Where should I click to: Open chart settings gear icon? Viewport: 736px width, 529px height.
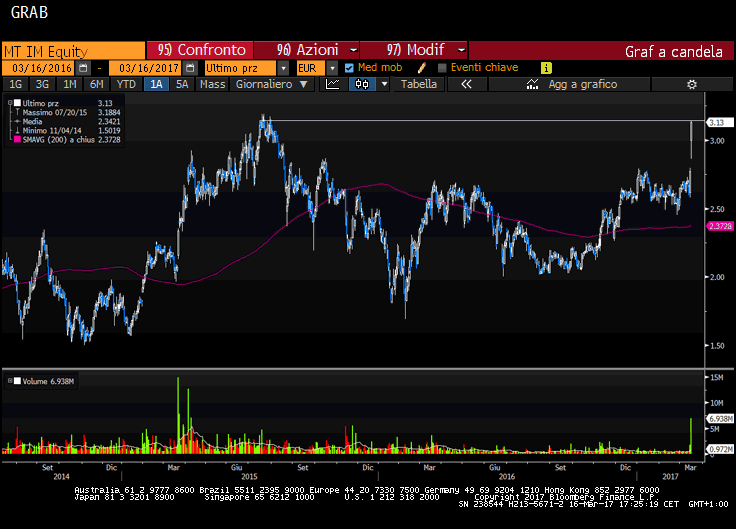coord(690,85)
